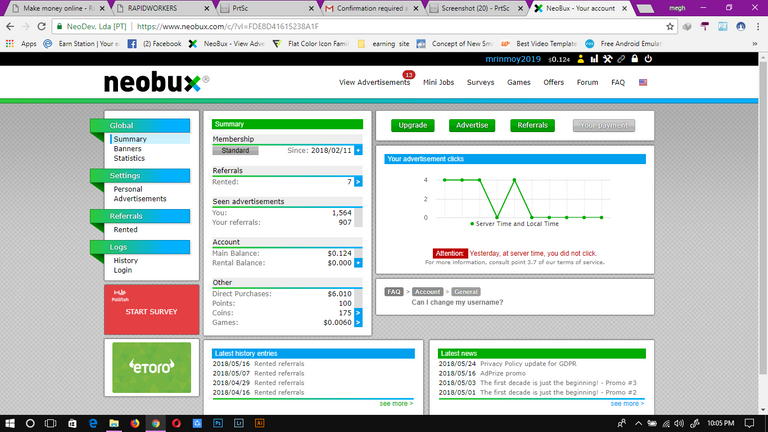This screenshot has width=768, height=432.
Task: Open Opera browser from the taskbar
Action: click(x=176, y=423)
